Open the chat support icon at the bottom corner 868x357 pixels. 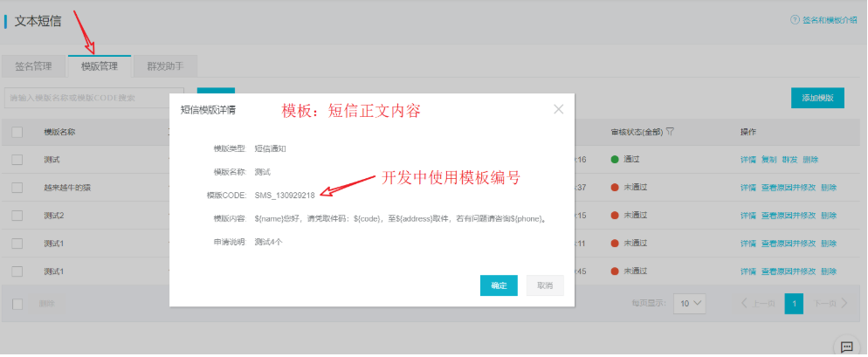846,347
